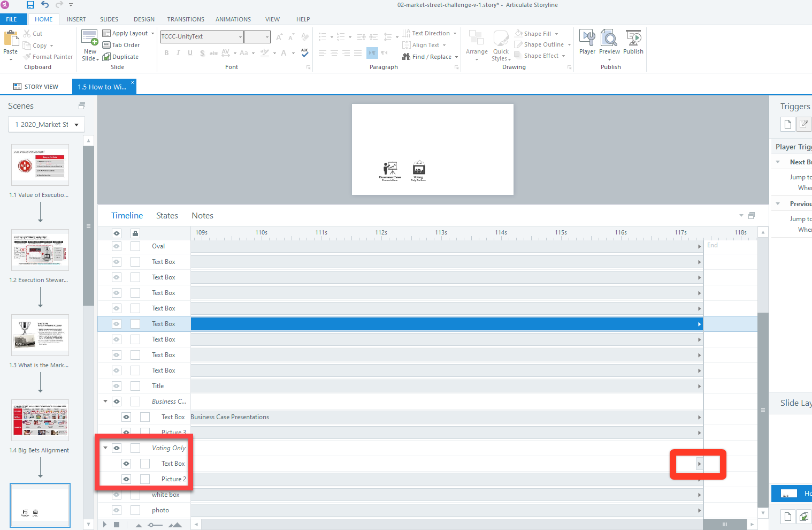The height and width of the screenshot is (530, 812).
Task: Click the Save icon in title bar
Action: tap(30, 5)
